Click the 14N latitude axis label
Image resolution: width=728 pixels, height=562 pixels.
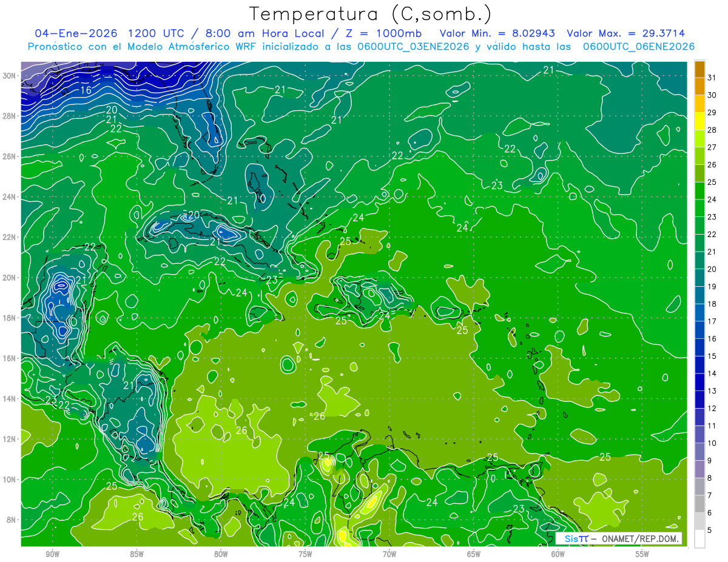coord(10,399)
